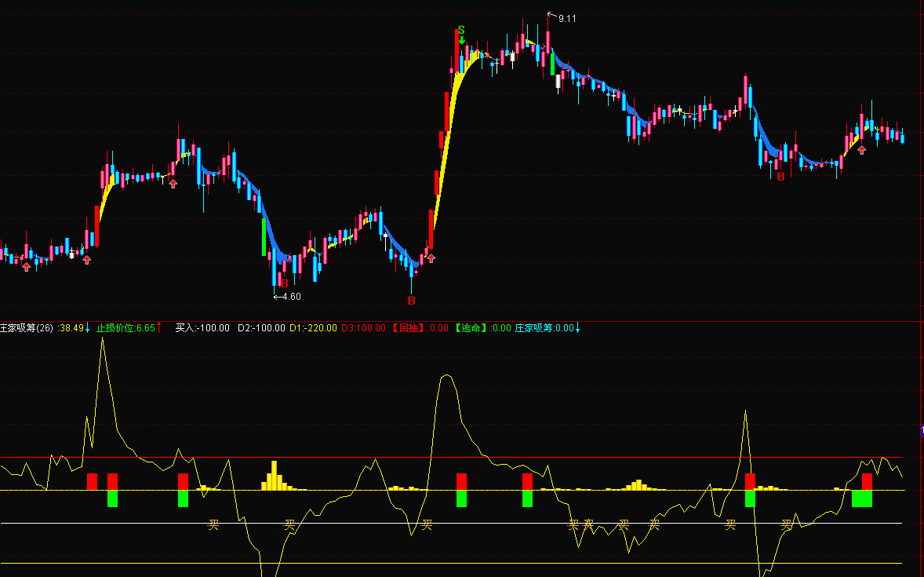Select the red D3:100.00 readout
This screenshot has height=577, width=924.
pyautogui.click(x=363, y=328)
